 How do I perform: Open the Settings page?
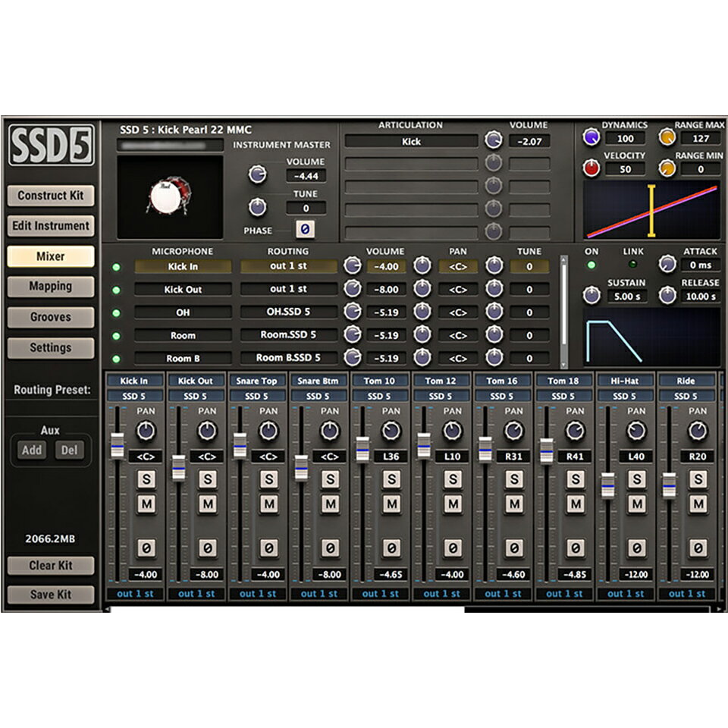(x=51, y=348)
